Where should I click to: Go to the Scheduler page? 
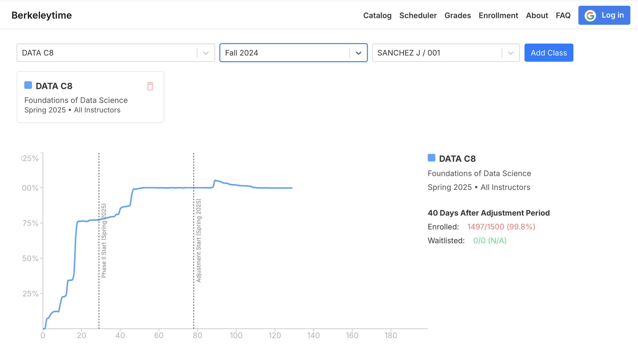(x=418, y=15)
